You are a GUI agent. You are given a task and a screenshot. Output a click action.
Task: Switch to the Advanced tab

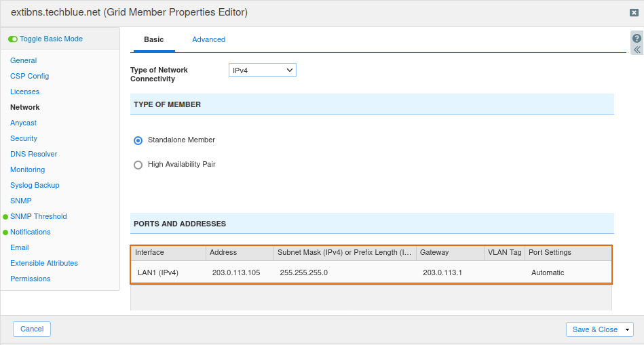[208, 39]
